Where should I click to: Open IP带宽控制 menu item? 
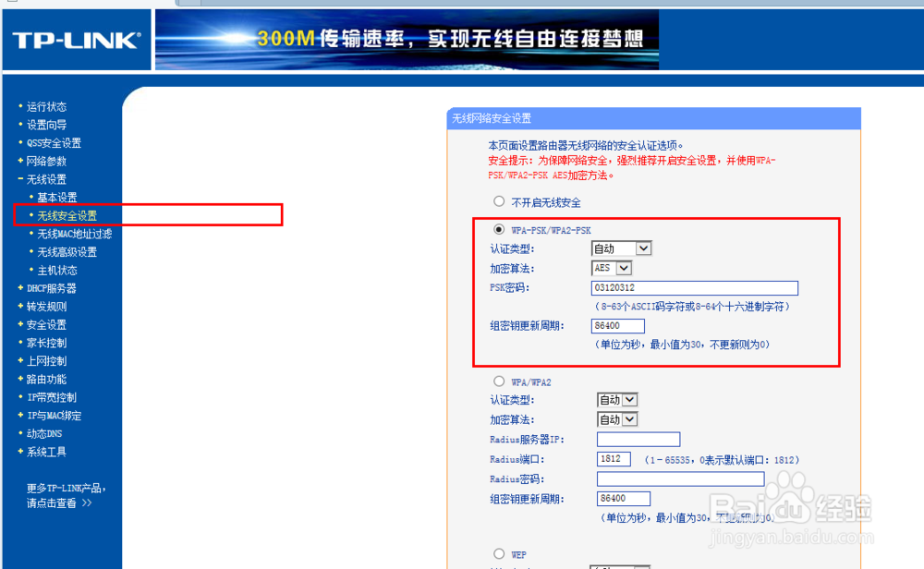point(51,397)
